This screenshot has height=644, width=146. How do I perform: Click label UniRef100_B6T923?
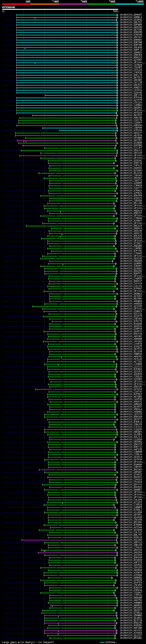click(131, 115)
